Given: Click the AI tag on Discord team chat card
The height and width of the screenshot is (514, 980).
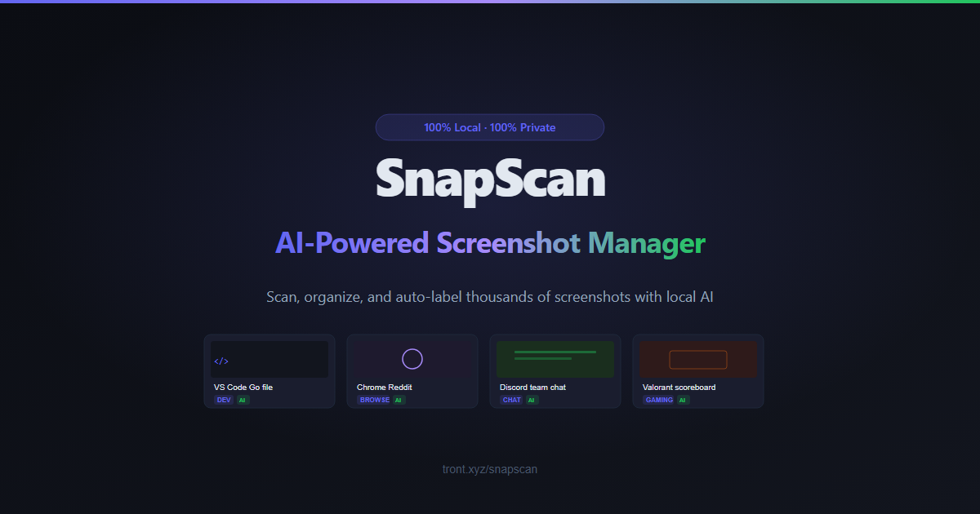Looking at the screenshot, I should pos(532,400).
